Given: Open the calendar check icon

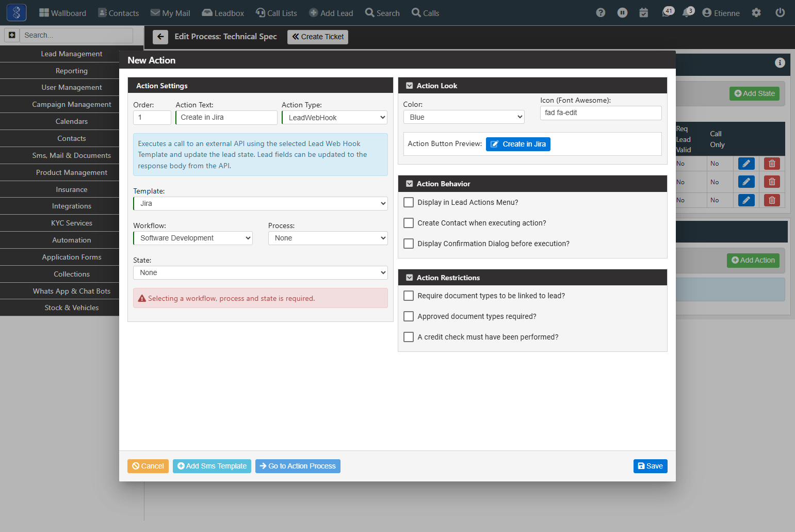Looking at the screenshot, I should pos(644,13).
